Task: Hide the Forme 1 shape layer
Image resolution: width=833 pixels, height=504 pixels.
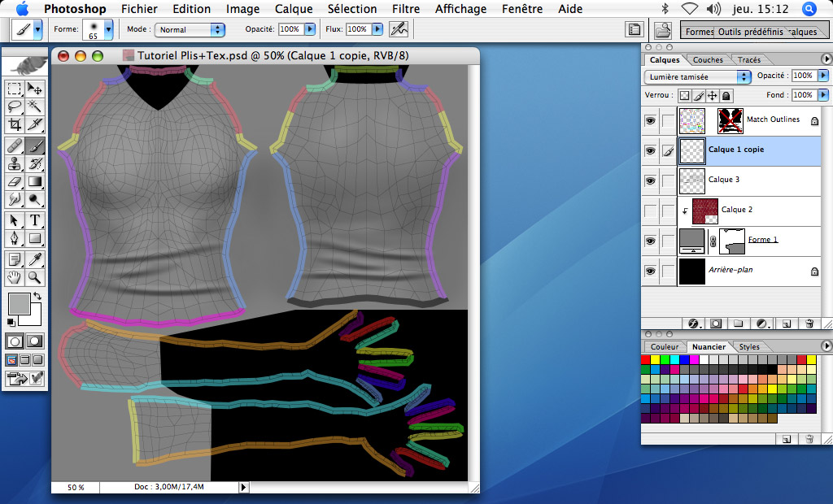Action: [x=650, y=241]
